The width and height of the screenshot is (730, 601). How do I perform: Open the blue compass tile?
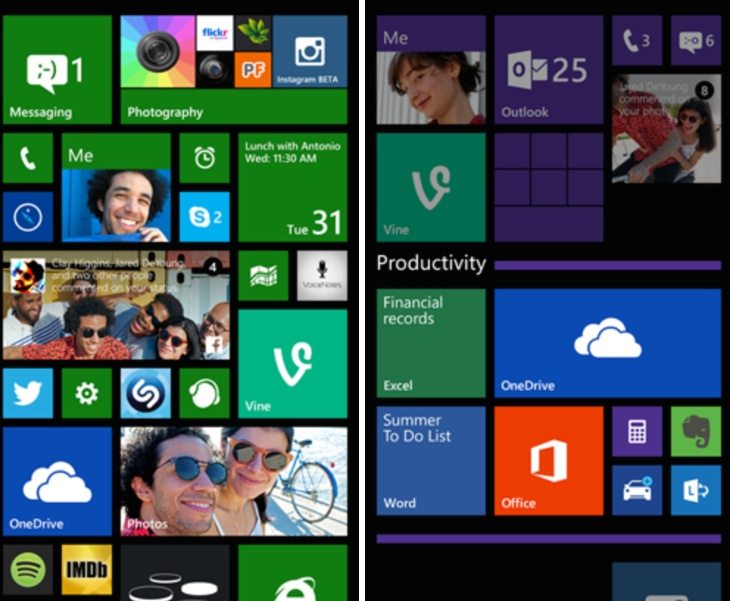pos(28,217)
